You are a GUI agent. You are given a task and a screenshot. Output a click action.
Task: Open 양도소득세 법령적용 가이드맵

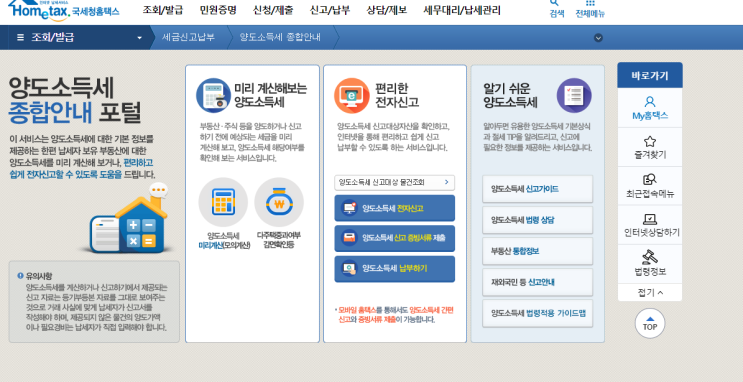[537, 313]
